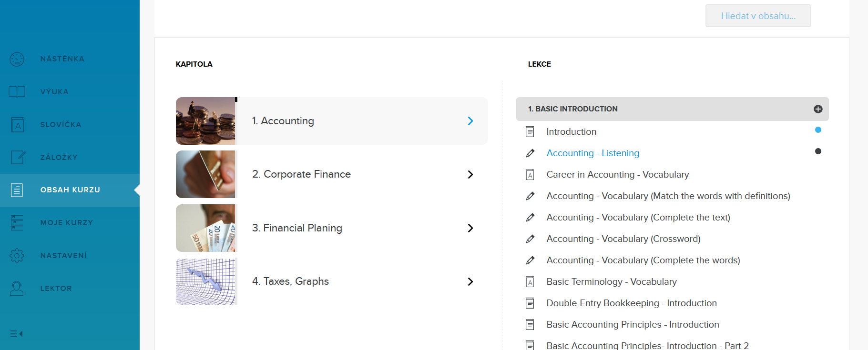Click the Nástěnka dashboard gauge icon
The height and width of the screenshot is (350, 868).
tap(17, 59)
